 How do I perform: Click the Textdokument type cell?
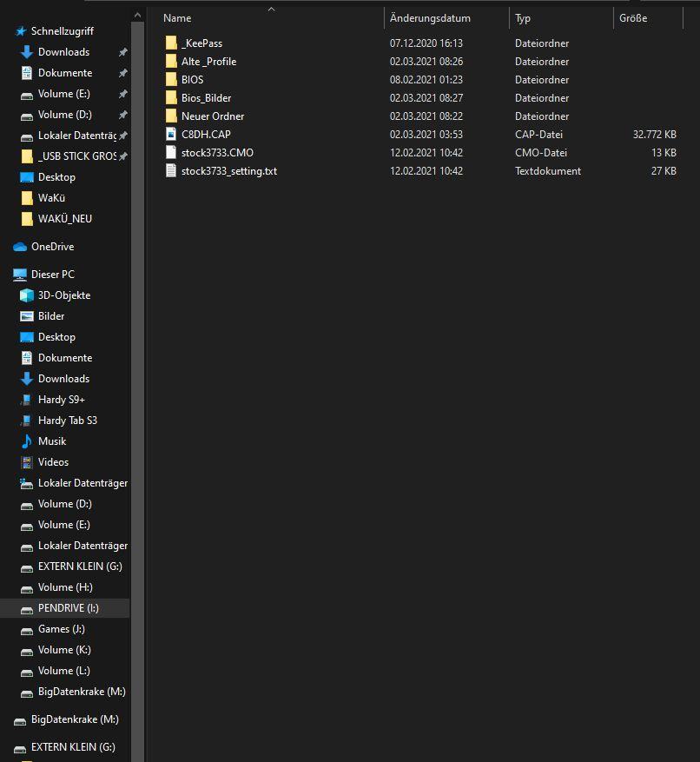pyautogui.click(x=548, y=171)
